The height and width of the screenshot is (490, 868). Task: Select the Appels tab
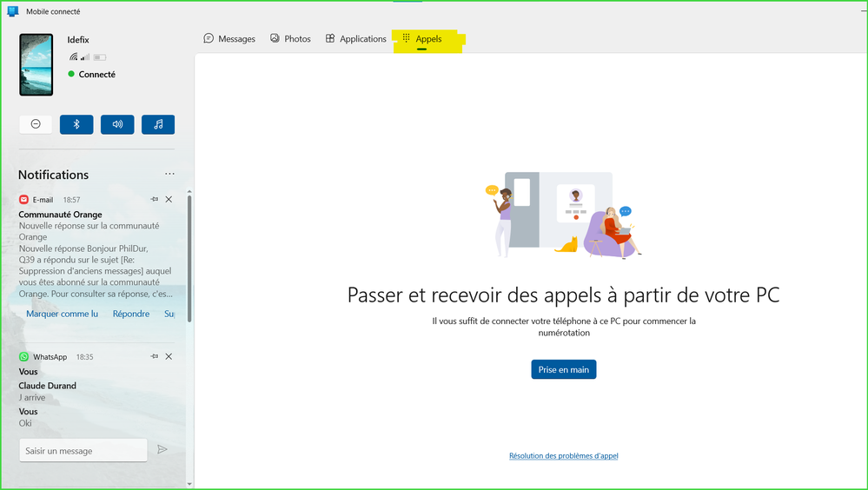tap(421, 39)
